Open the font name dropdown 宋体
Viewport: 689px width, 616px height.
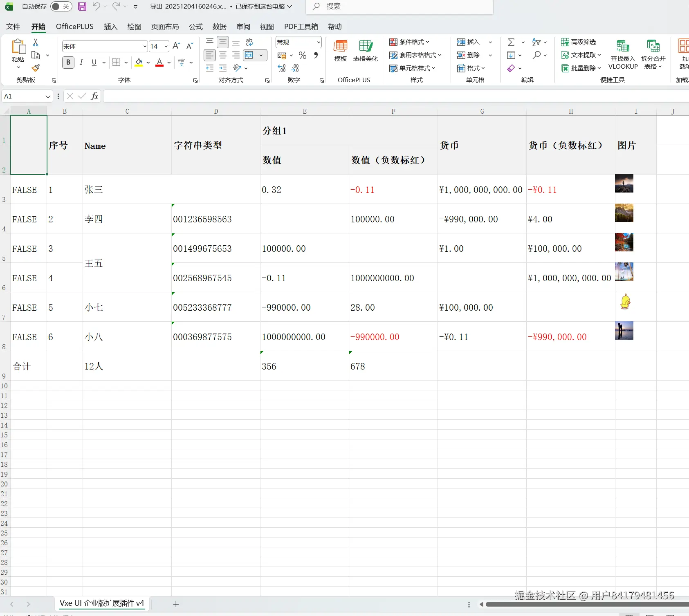point(145,46)
